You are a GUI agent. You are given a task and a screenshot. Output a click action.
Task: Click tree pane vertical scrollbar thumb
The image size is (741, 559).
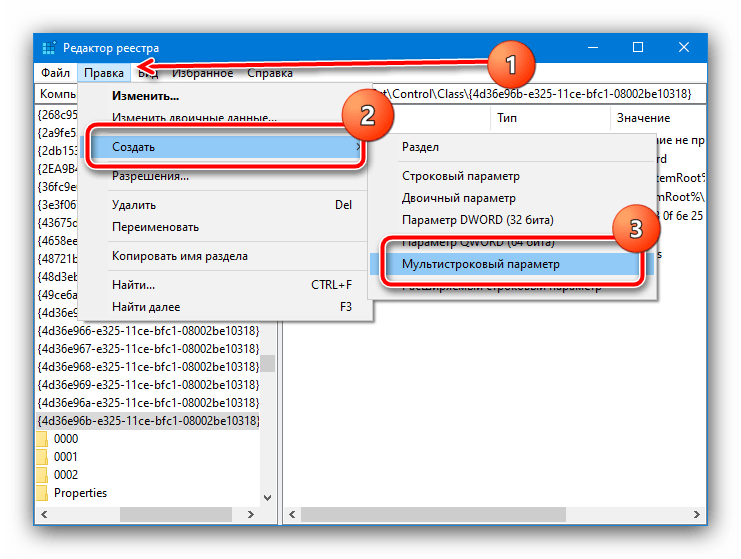coord(267,364)
